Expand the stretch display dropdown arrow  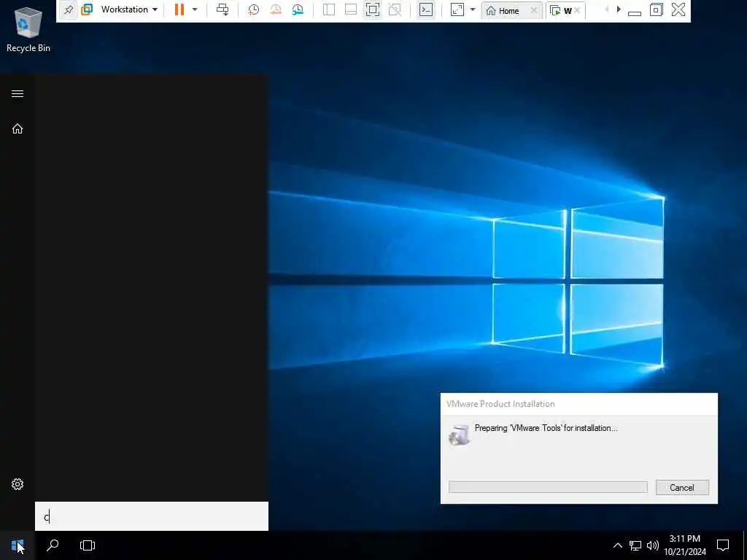(473, 9)
